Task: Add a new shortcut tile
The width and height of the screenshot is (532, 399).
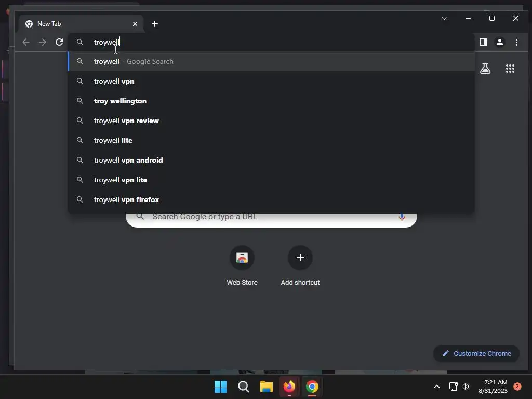Action: click(300, 266)
